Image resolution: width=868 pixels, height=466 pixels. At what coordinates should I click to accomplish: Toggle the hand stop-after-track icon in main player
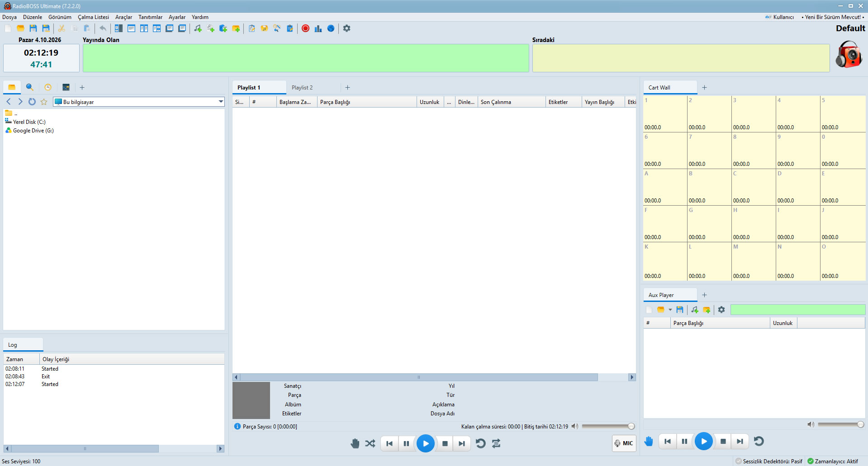pos(355,443)
